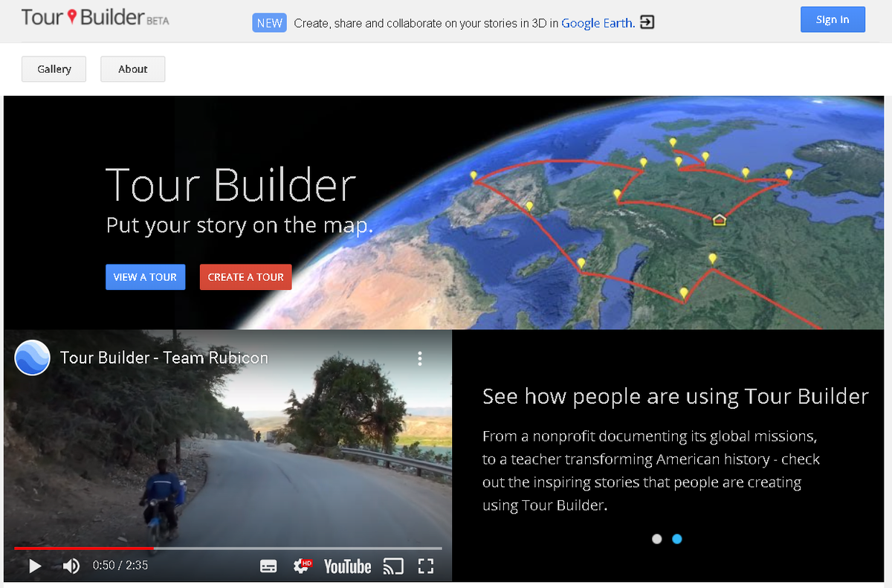Open the Gallery tab
This screenshot has height=588, width=892.
pos(54,69)
